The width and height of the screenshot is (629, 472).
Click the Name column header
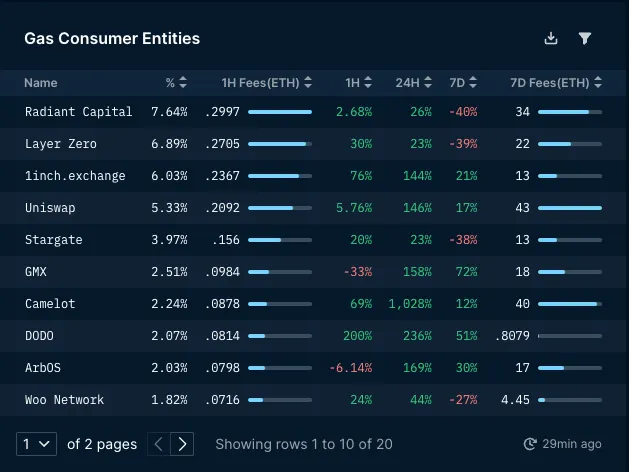pyautogui.click(x=41, y=83)
